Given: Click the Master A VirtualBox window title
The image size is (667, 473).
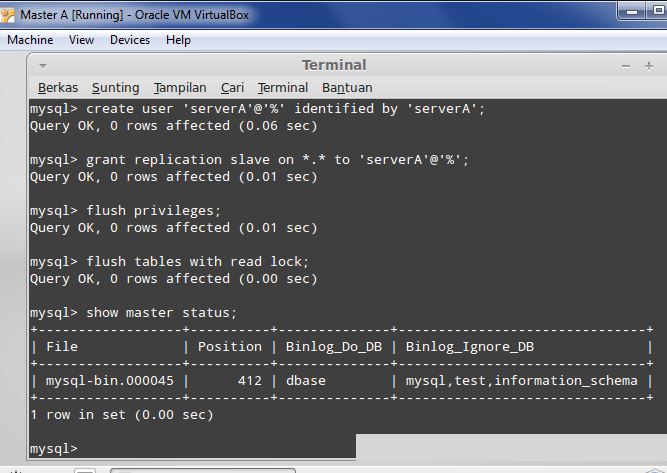Looking at the screenshot, I should pyautogui.click(x=134, y=15).
